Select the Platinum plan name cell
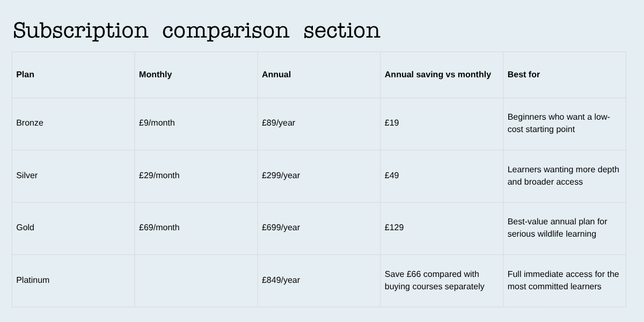The image size is (644, 322). coord(33,280)
